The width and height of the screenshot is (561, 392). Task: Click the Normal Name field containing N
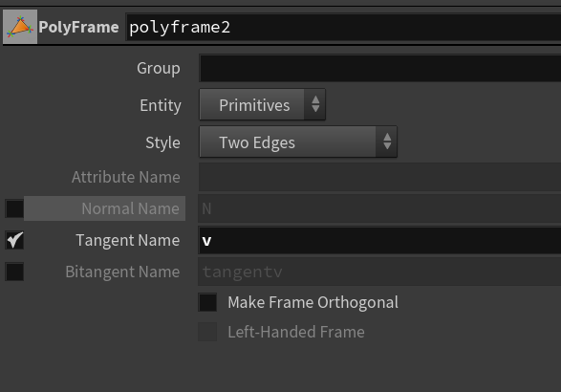[380, 208]
